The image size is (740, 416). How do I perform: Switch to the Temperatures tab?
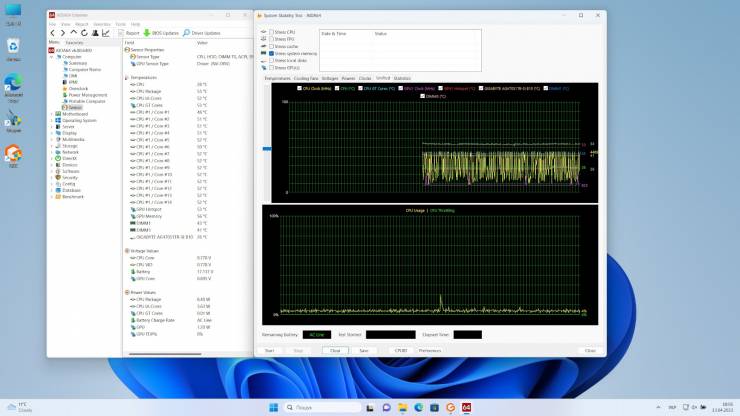click(x=278, y=78)
